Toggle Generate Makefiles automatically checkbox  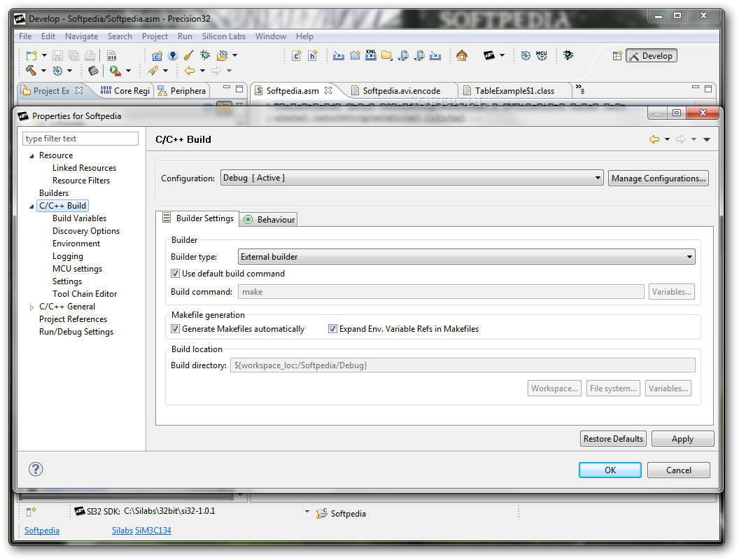[x=176, y=328]
